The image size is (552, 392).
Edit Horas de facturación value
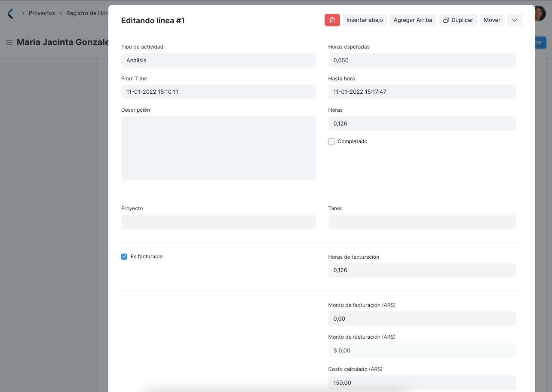click(422, 270)
